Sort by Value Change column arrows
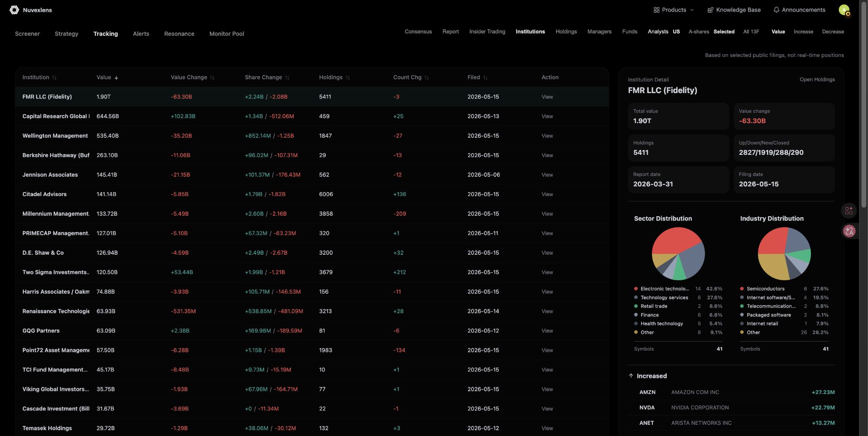Image resolution: width=868 pixels, height=436 pixels. pyautogui.click(x=212, y=77)
